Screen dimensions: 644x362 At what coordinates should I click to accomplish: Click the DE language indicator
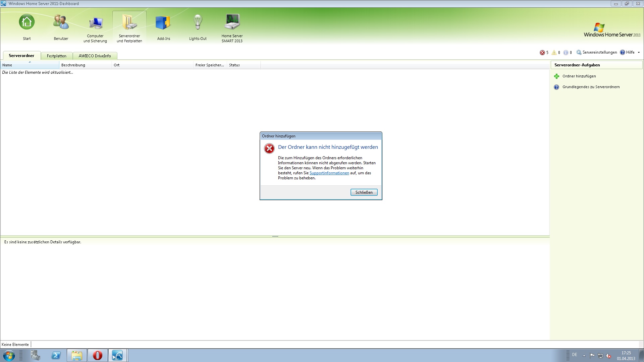click(575, 355)
